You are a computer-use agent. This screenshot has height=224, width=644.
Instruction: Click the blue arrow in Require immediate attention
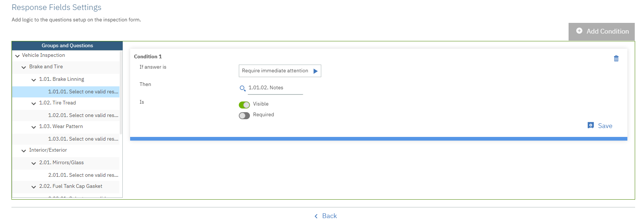coord(315,71)
